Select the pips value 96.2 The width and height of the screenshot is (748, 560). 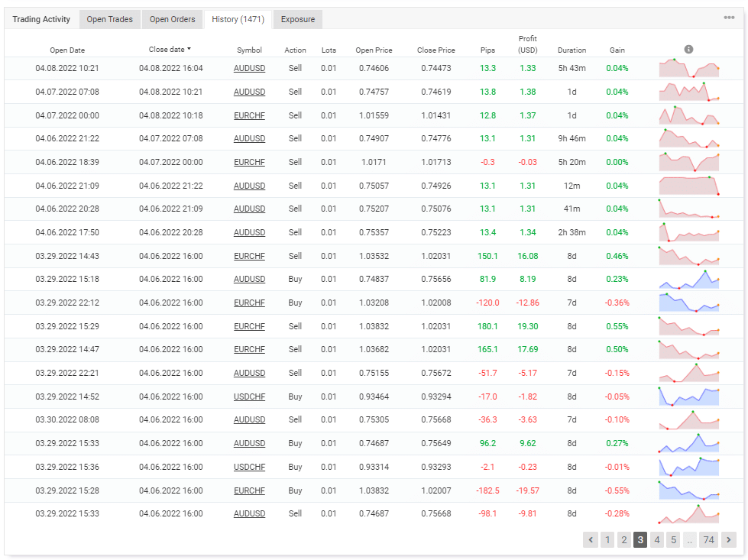coord(487,443)
